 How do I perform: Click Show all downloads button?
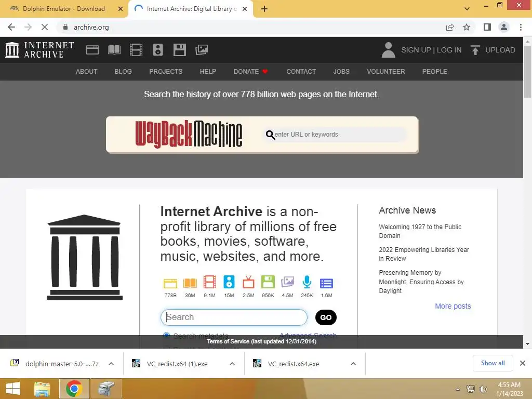[x=493, y=363]
